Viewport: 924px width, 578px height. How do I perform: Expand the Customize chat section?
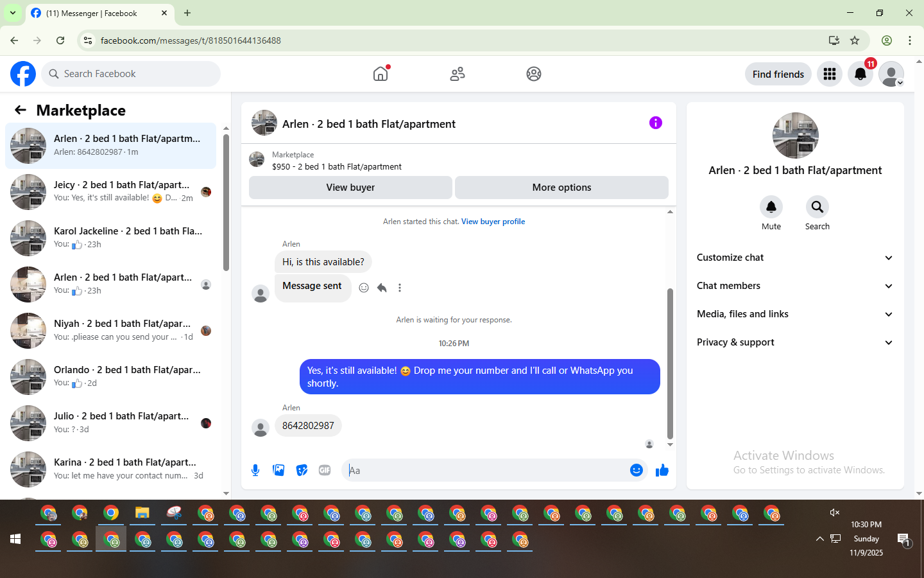(795, 258)
